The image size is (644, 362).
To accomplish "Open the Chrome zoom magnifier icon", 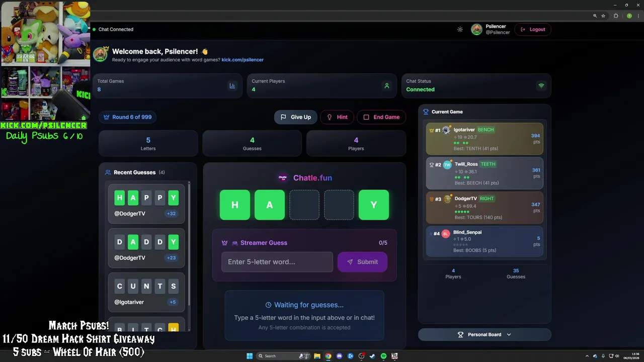I will point(595,16).
